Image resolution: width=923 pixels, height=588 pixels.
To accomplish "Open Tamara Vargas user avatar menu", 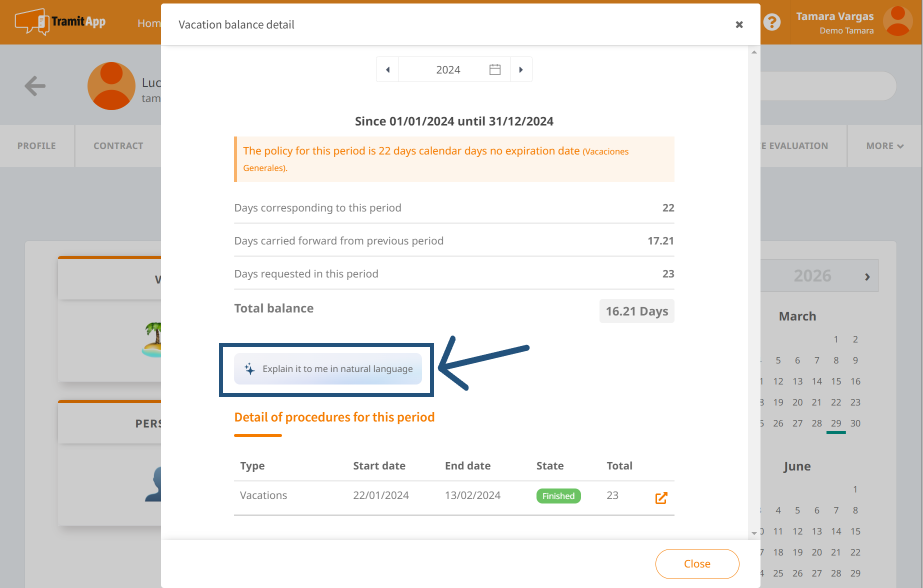I will (x=900, y=21).
